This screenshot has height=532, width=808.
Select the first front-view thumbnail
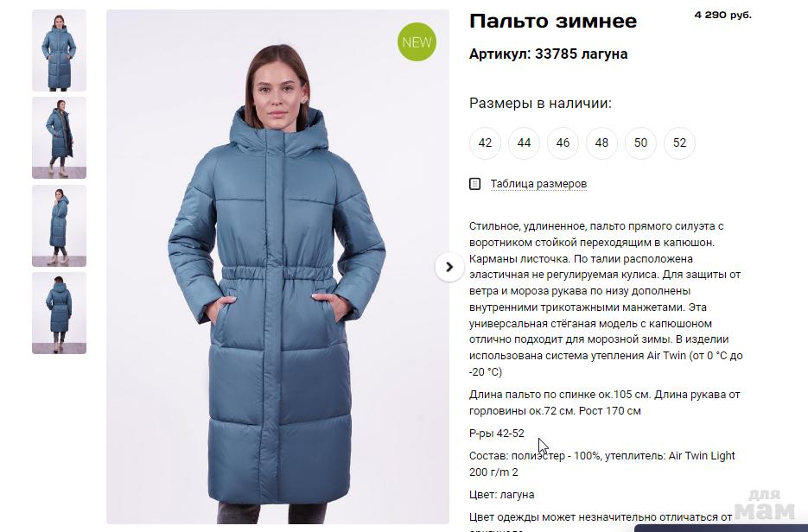point(60,50)
